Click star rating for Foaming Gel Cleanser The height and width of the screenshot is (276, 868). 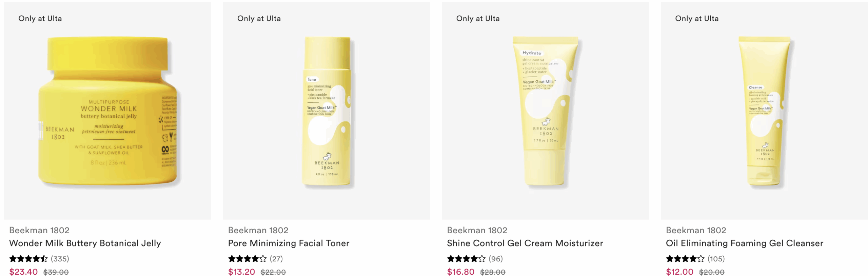685,259
